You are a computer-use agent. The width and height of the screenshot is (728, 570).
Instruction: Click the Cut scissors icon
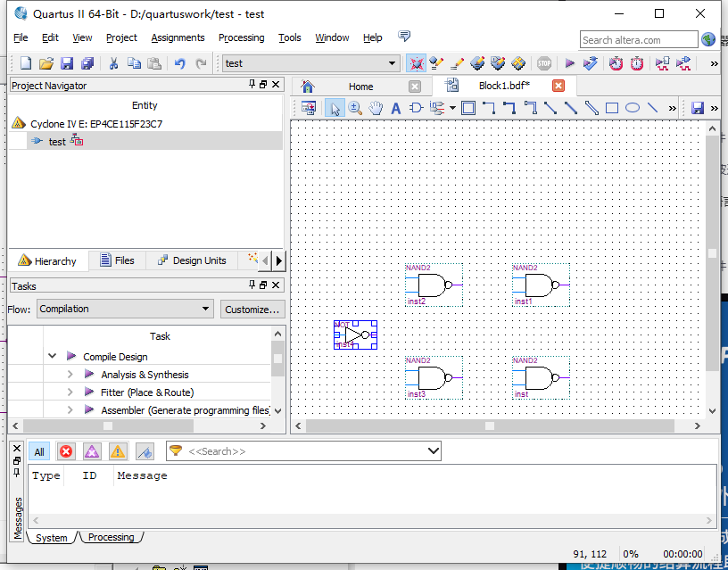(x=113, y=63)
